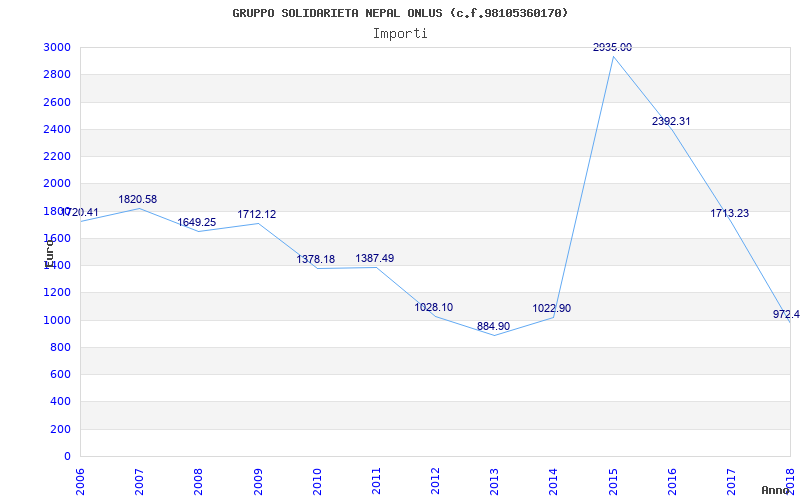Image resolution: width=800 pixels, height=500 pixels.
Task: Select the 1022.90 data label
Action: pos(552,308)
